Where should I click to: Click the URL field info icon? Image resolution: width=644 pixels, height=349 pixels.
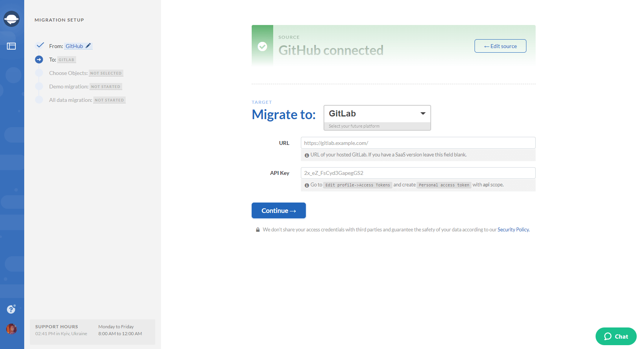pyautogui.click(x=307, y=155)
